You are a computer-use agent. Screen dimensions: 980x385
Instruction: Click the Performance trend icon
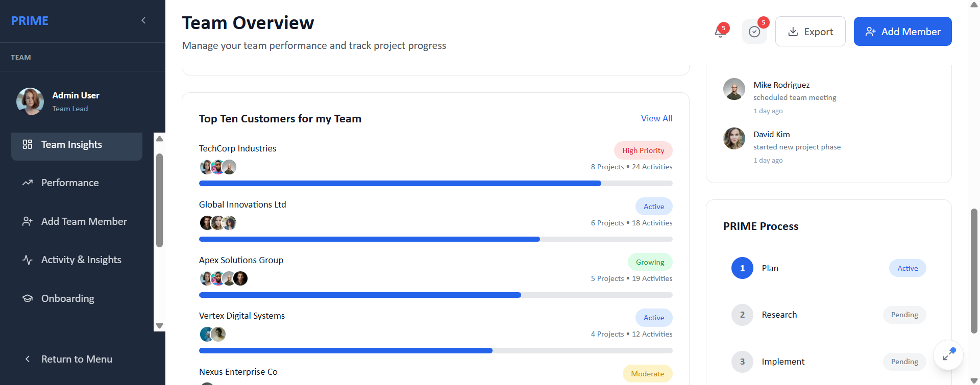click(x=28, y=183)
